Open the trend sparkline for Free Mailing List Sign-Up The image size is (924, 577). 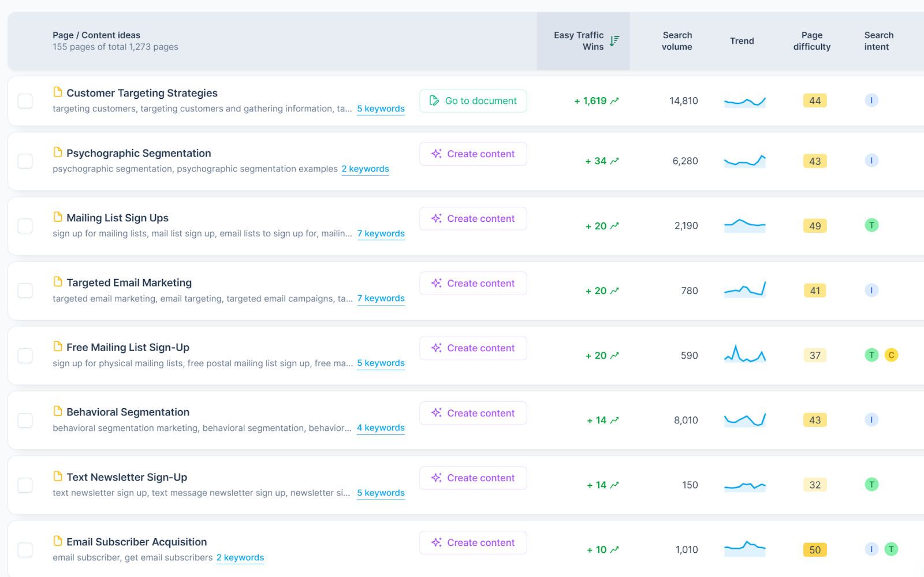[x=745, y=354]
